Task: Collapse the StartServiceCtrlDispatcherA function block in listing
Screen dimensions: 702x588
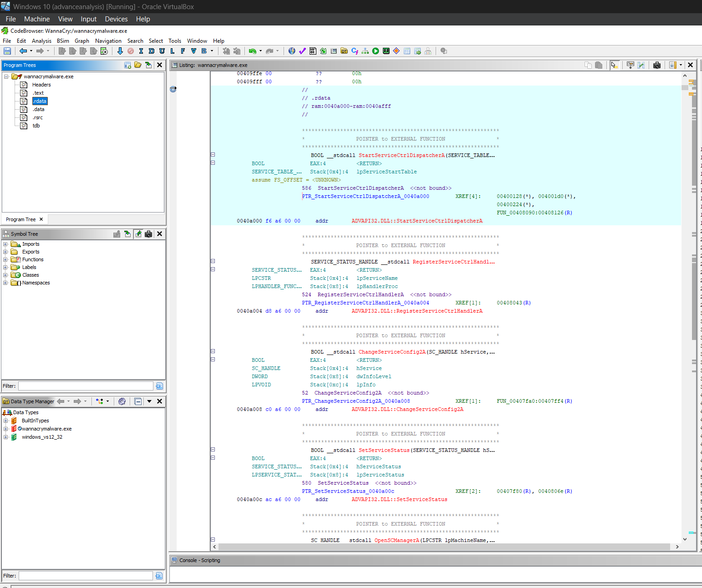Action: point(213,155)
